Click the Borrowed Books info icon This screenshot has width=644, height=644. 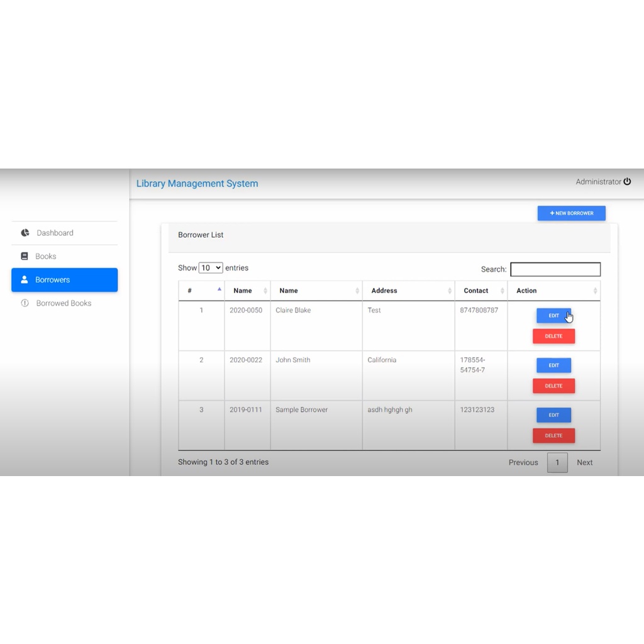(25, 303)
